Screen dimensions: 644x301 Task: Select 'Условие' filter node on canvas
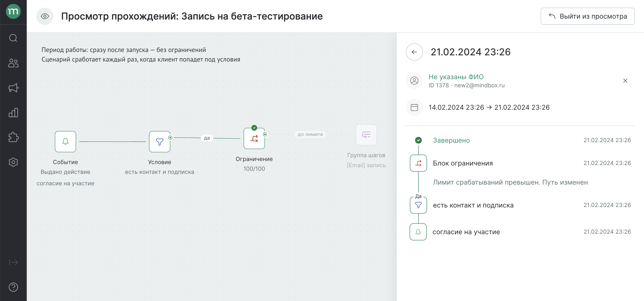[159, 142]
